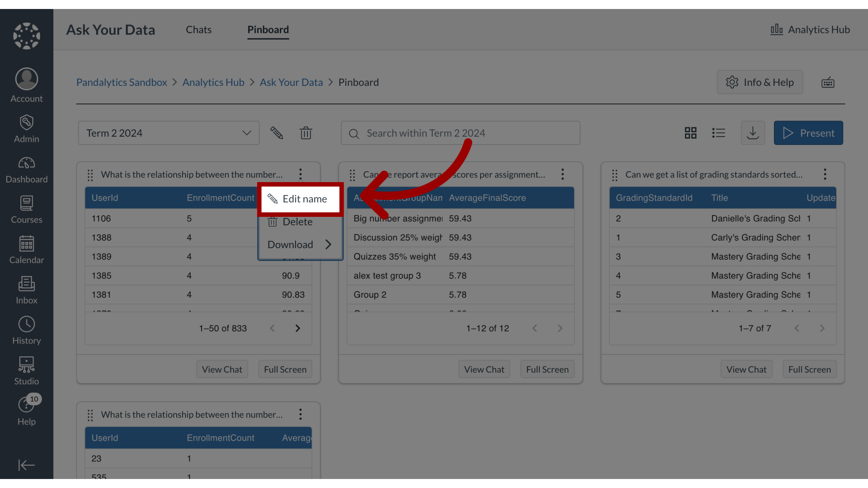
Task: Expand the Download submenu
Action: 300,244
